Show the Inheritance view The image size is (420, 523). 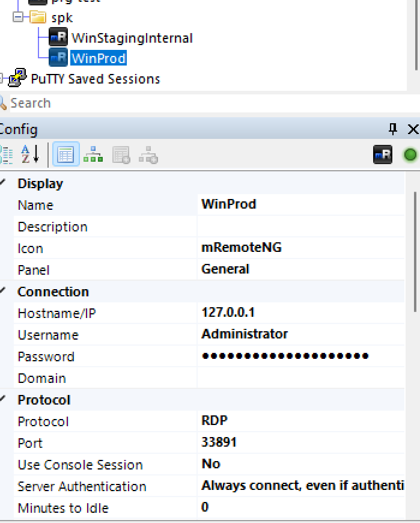point(93,154)
